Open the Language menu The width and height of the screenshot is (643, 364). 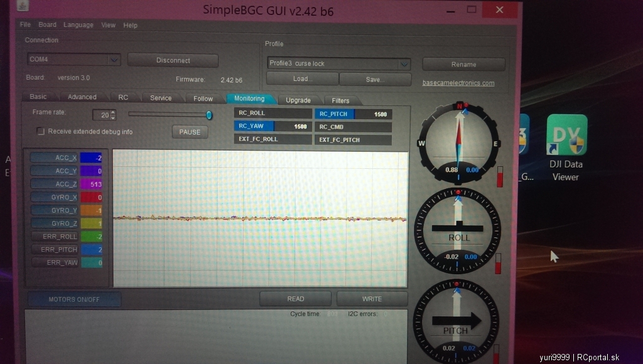78,25
